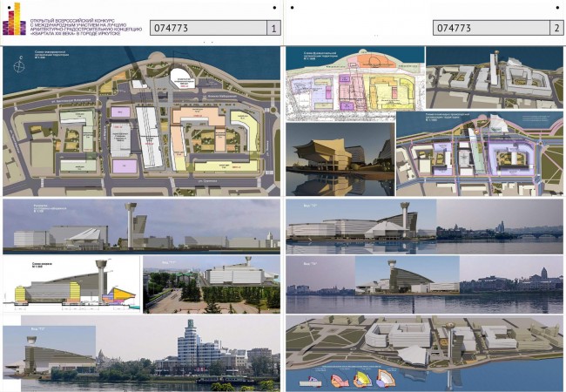This screenshot has width=566, height=392.
Task: Click the north compass rose on the site plan
Action: 19,65
